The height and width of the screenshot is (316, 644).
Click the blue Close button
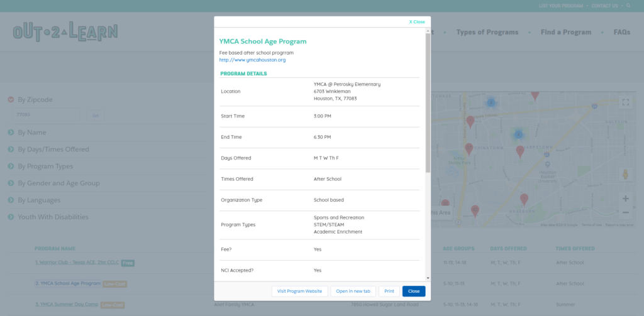(414, 291)
